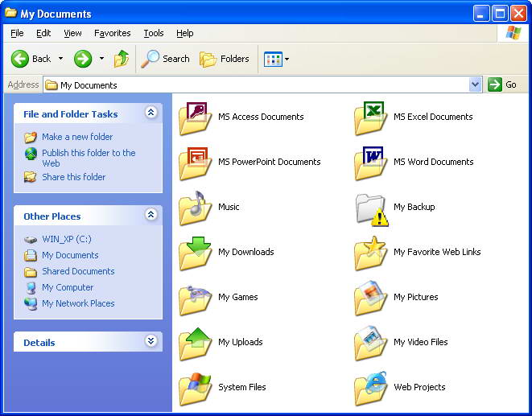Click the Make a new folder link
Viewport: 532px width, 416px height.
(x=77, y=137)
